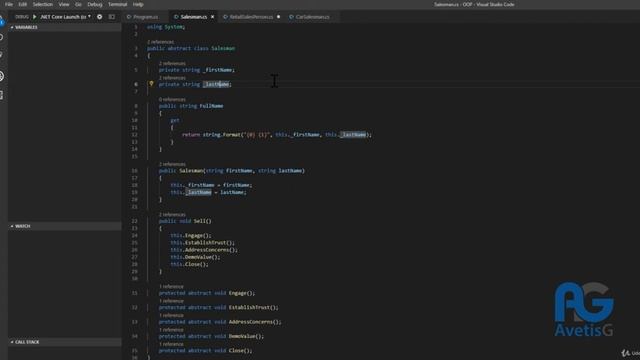640x360 pixels.
Task: Click 'this.EstablishTrust();' on line 25
Action: click(x=202, y=242)
